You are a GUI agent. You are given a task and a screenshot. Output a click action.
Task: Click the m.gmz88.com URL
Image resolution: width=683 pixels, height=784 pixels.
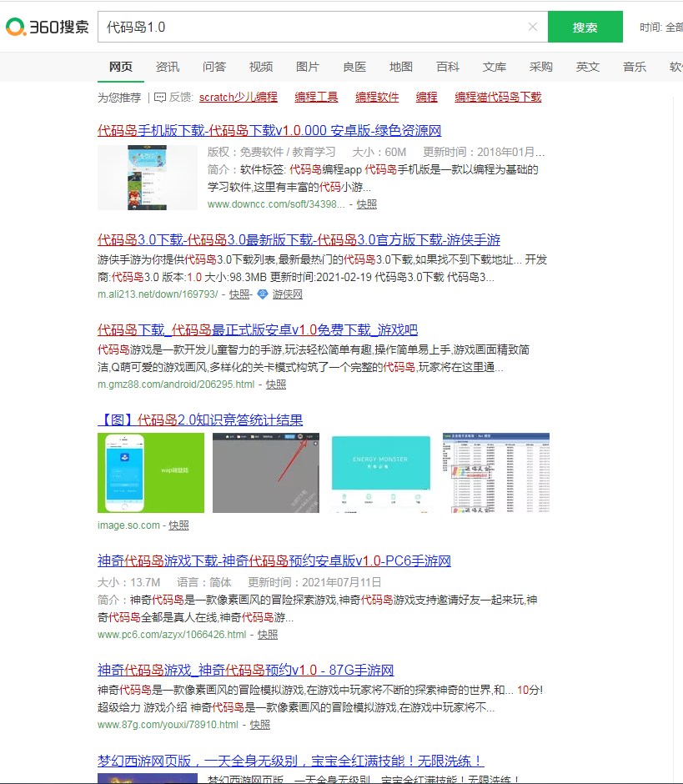(176, 384)
